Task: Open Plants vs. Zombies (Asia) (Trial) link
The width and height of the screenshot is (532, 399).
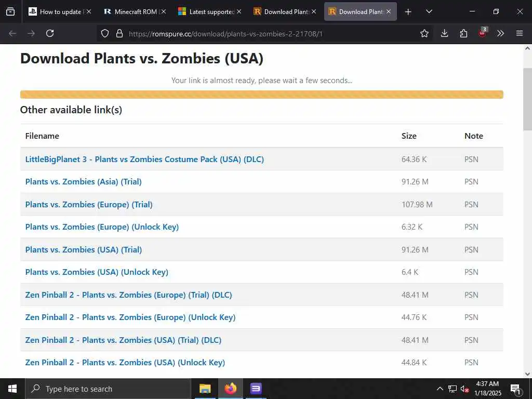Action: (84, 181)
